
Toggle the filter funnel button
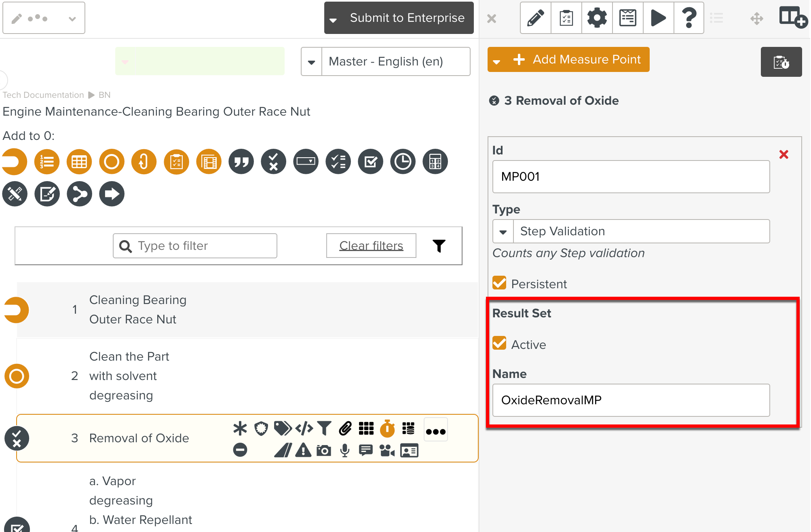[439, 246]
